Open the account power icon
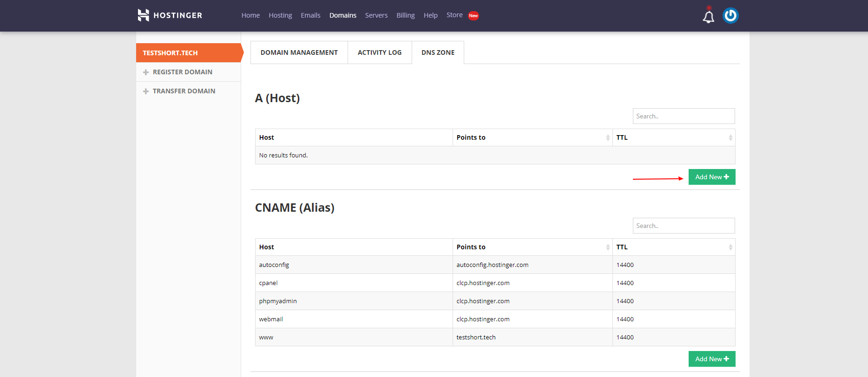Image resolution: width=868 pixels, height=377 pixels. click(x=730, y=16)
